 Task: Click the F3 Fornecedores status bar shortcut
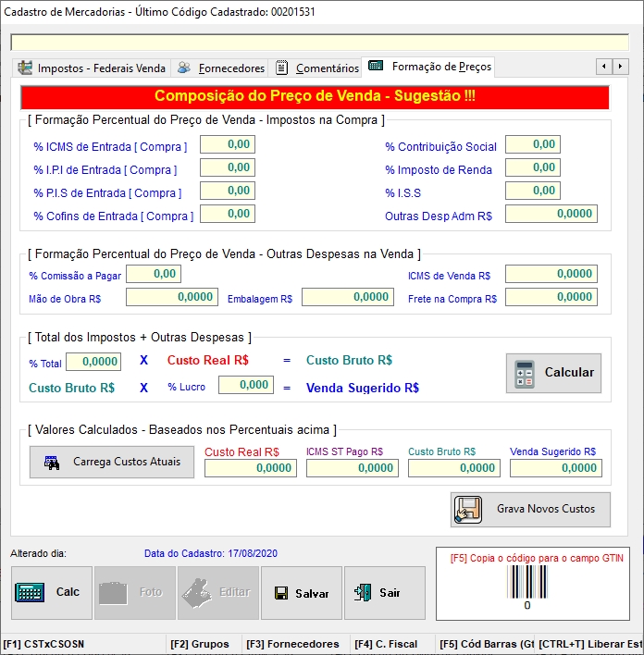(x=293, y=644)
